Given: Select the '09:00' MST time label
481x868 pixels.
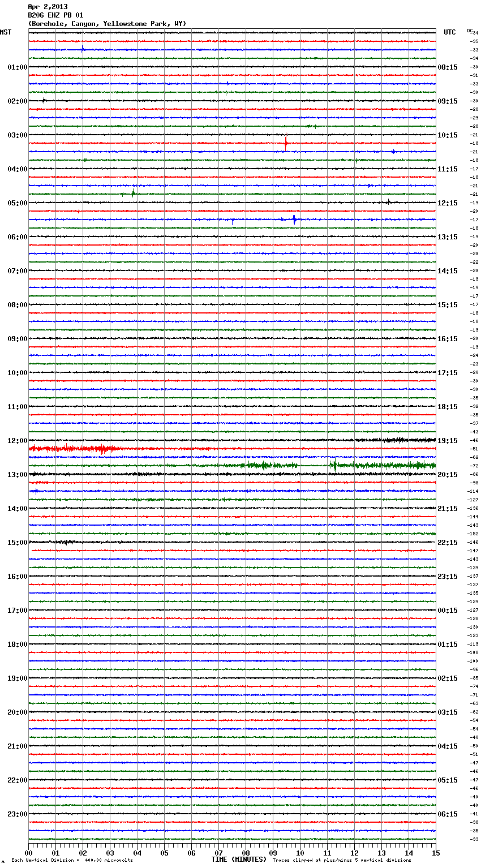Looking at the screenshot, I should click(x=17, y=339).
